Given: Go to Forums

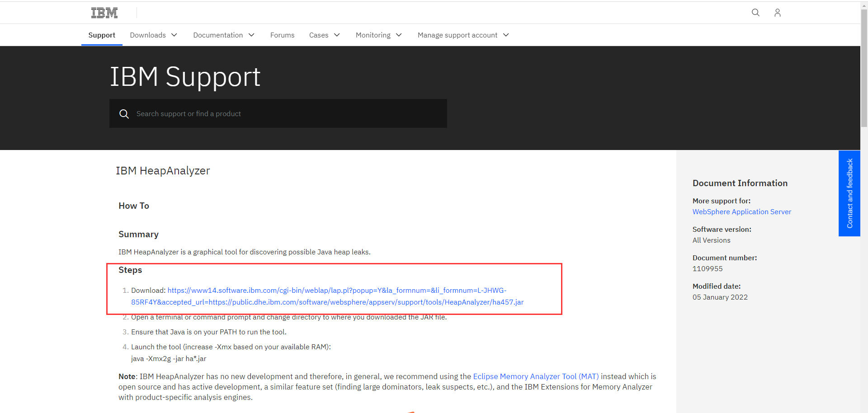Looking at the screenshot, I should point(282,35).
